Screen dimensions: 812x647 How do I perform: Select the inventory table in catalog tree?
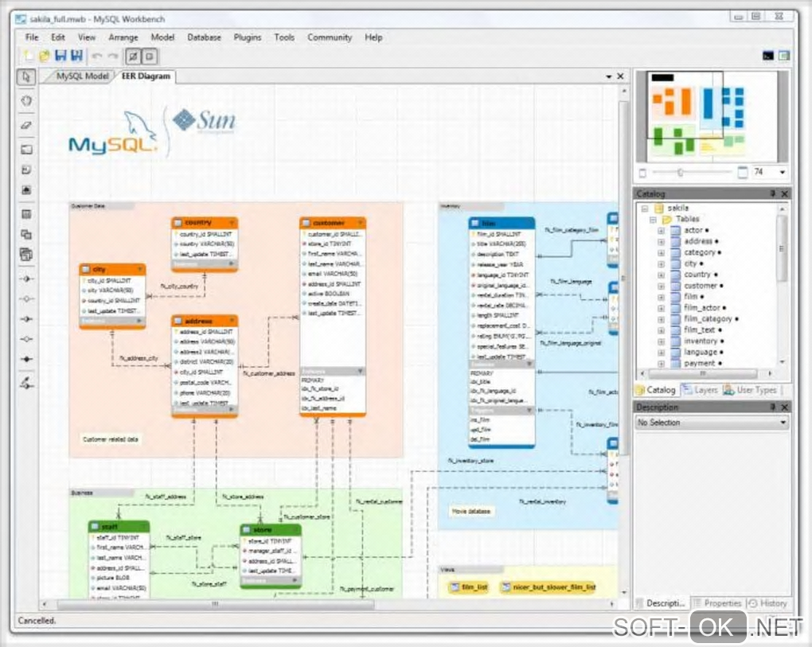700,341
